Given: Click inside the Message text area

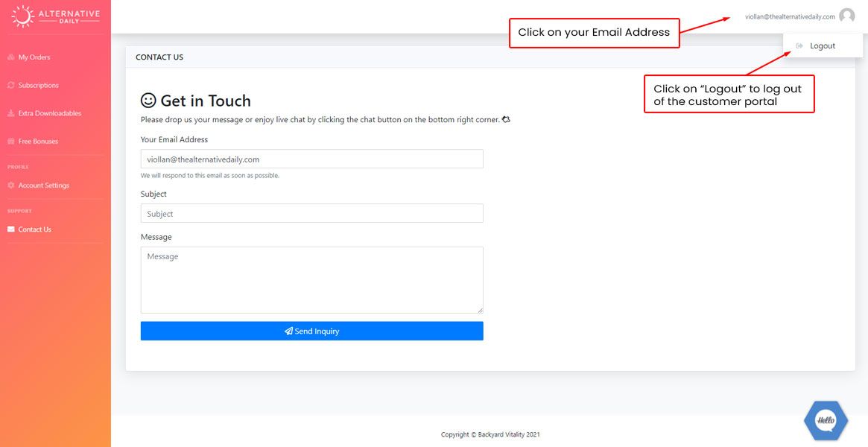Looking at the screenshot, I should pos(311,280).
